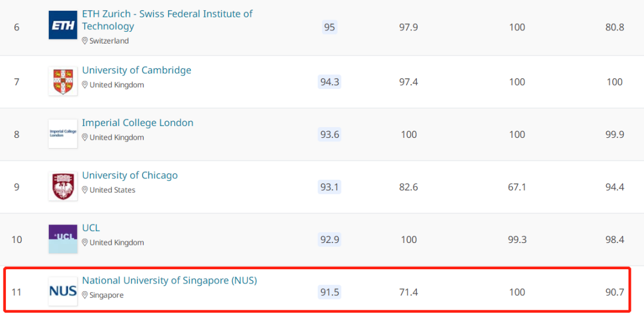Click the 82.6 value in Chicago row
644x317 pixels.
click(408, 187)
